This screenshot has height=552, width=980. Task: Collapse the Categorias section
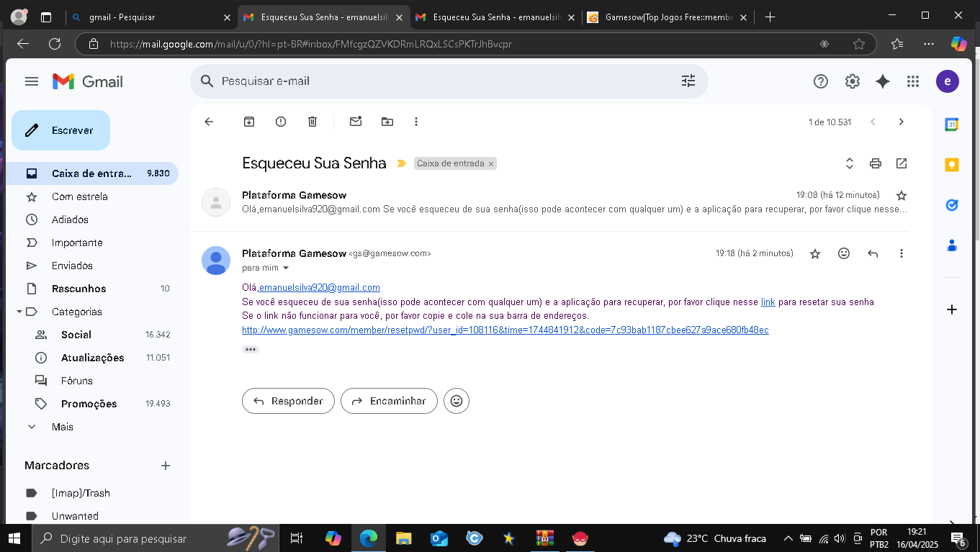tap(19, 312)
